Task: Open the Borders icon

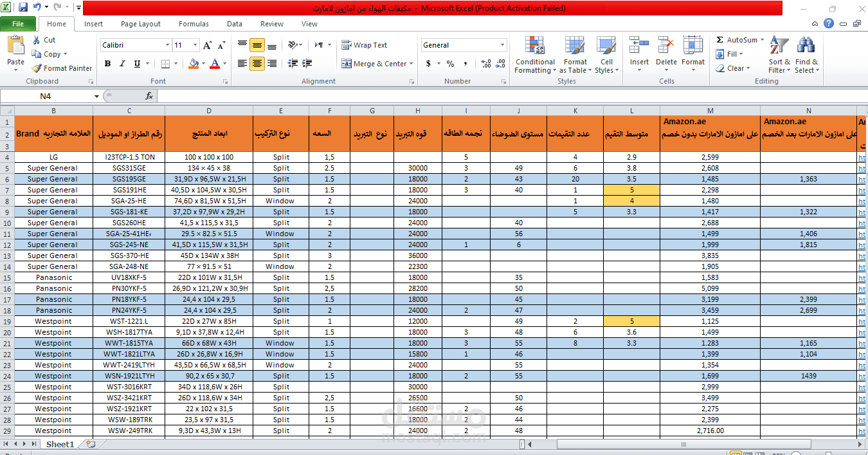Action: [x=165, y=64]
